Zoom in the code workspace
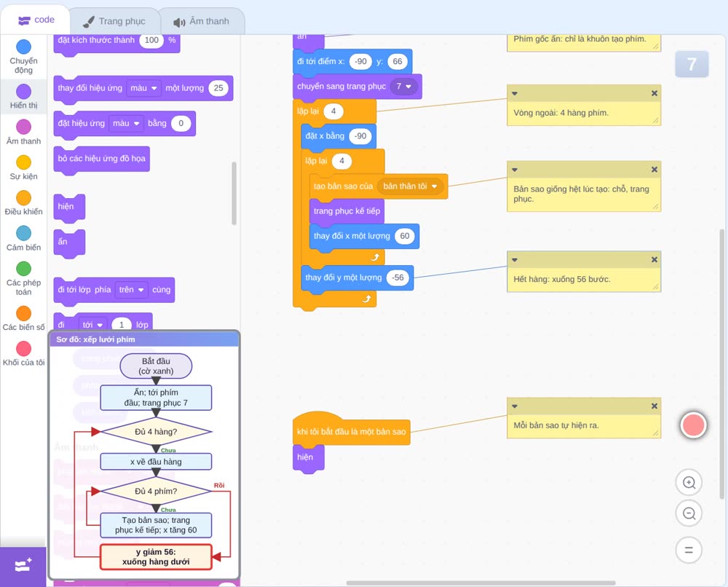Viewport: 728px width, 587px height. [x=689, y=483]
